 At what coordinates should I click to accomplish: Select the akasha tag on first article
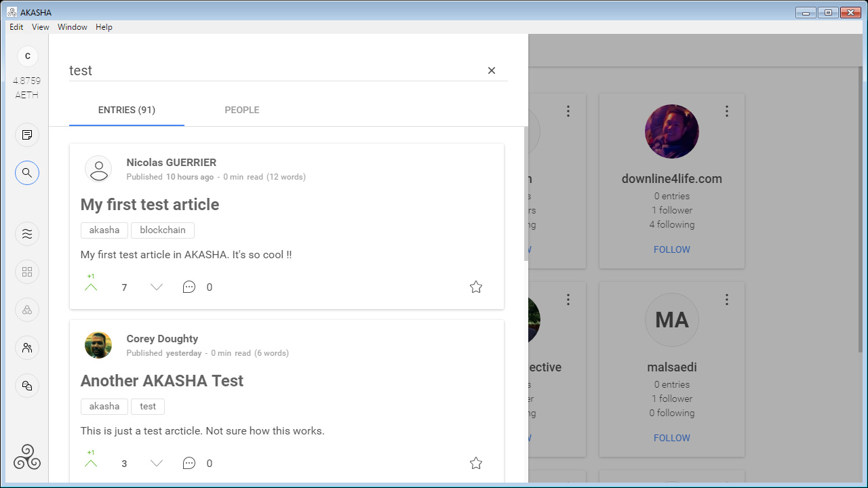click(x=104, y=230)
